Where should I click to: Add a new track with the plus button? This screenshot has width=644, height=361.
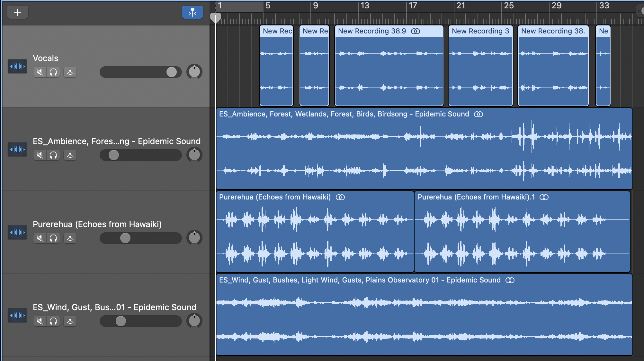pos(18,13)
